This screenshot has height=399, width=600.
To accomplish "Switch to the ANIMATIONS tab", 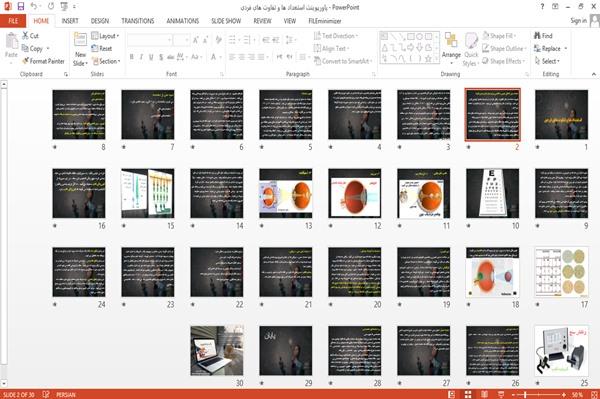I will tap(183, 21).
